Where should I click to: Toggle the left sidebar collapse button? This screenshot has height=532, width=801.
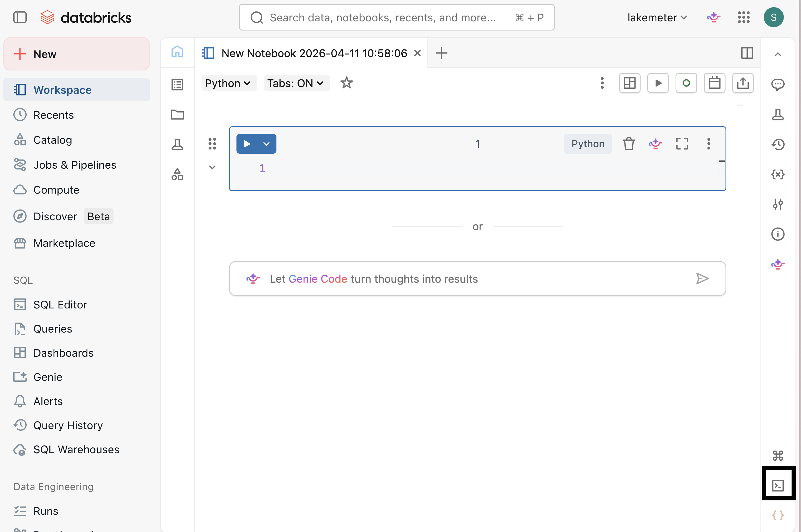coord(20,17)
